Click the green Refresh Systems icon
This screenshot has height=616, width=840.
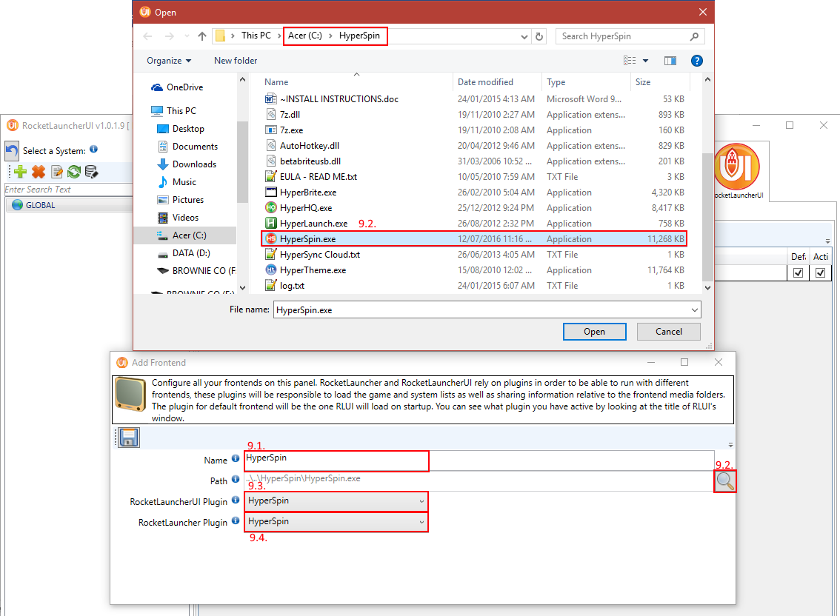[x=74, y=172]
